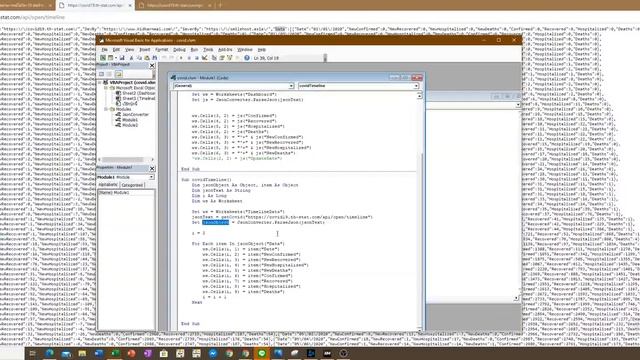Screen dimensions: 640x360
Task: Switch to the second browser tab
Action: 95,5
